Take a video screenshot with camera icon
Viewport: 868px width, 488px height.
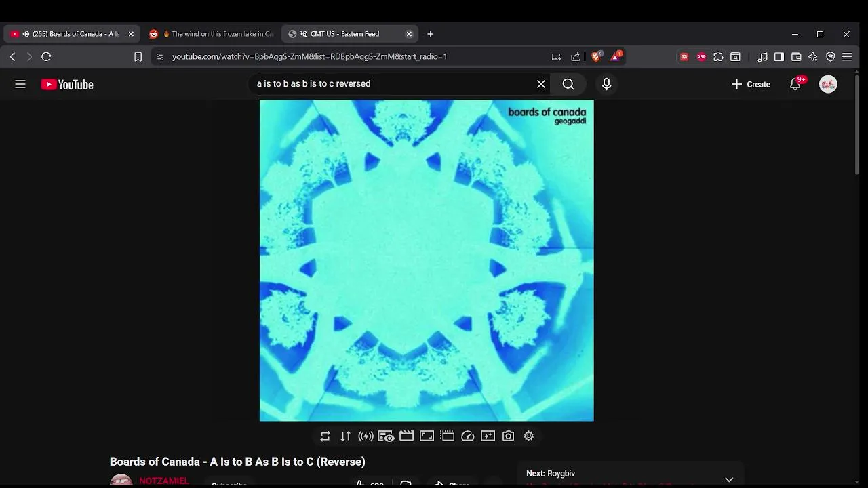click(x=508, y=436)
